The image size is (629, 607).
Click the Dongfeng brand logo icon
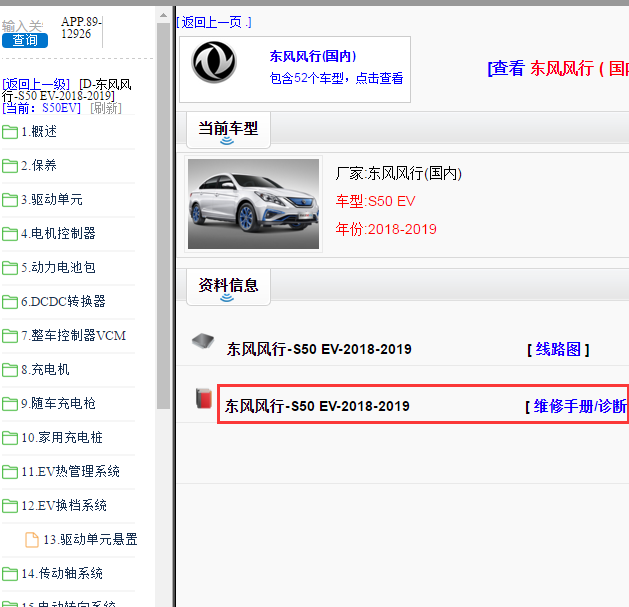pos(214,63)
